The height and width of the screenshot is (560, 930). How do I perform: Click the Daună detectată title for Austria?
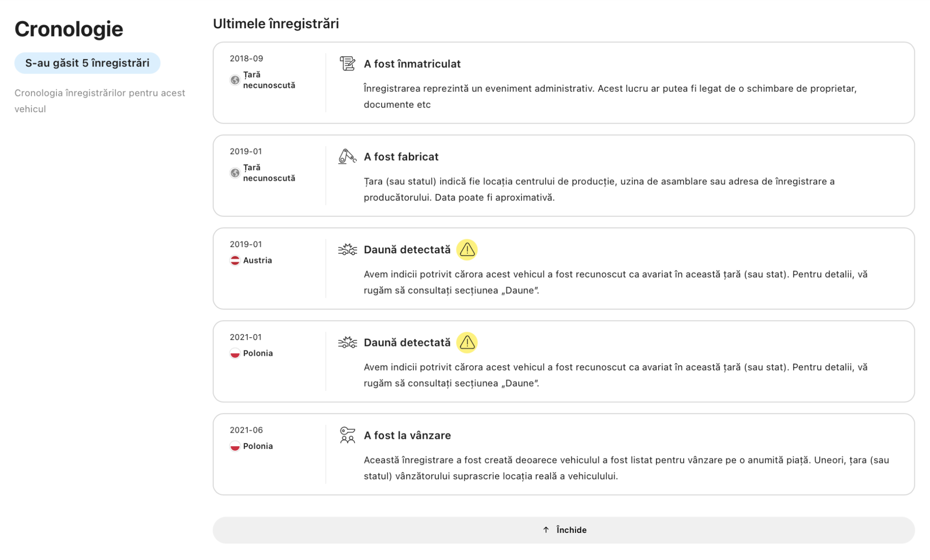407,250
